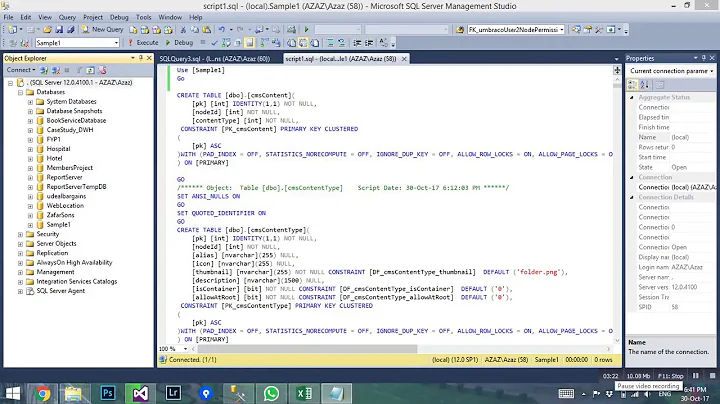Click the Cut scissors icon
This screenshot has height=404, width=720.
pyautogui.click(x=183, y=29)
